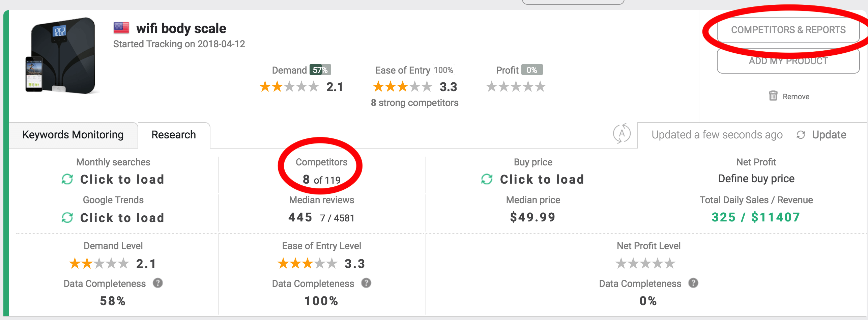Click the Demand star rating at top
The height and width of the screenshot is (320, 868).
click(289, 87)
